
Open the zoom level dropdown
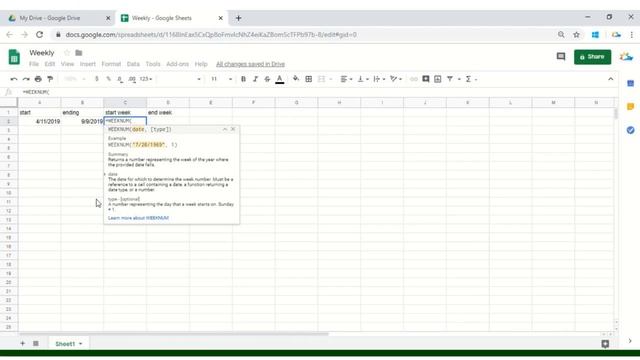coord(74,79)
